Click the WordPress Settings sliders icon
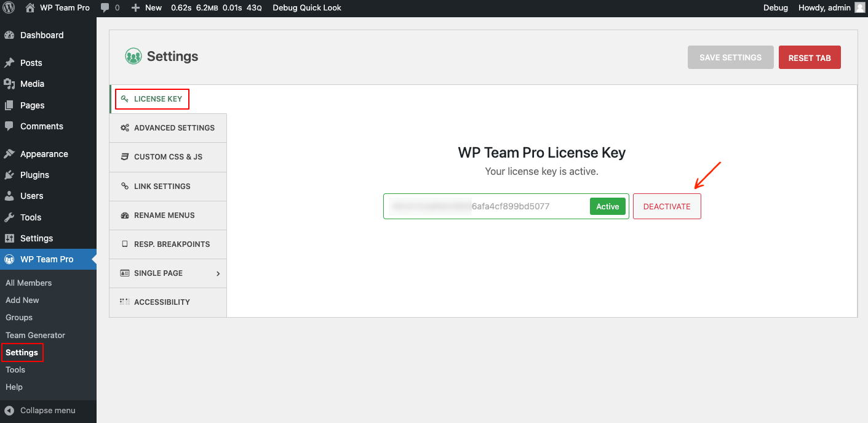The image size is (868, 423). pyautogui.click(x=9, y=238)
